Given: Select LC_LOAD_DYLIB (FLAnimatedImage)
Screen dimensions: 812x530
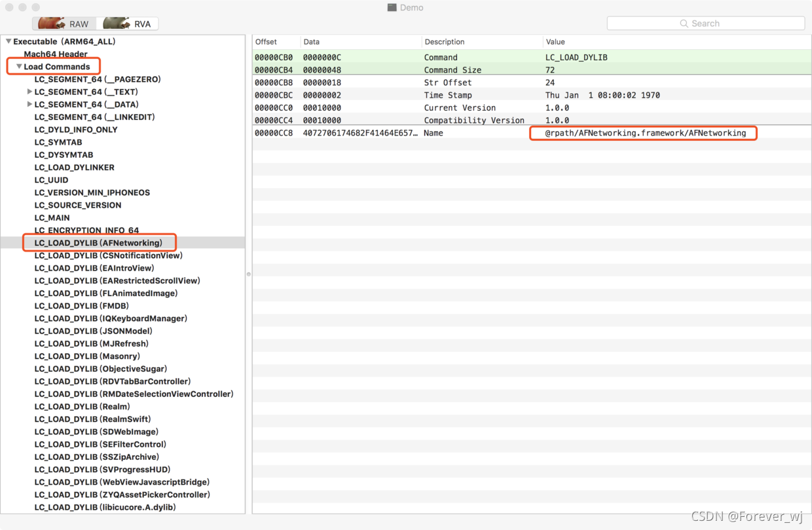Looking at the screenshot, I should click(x=106, y=293).
